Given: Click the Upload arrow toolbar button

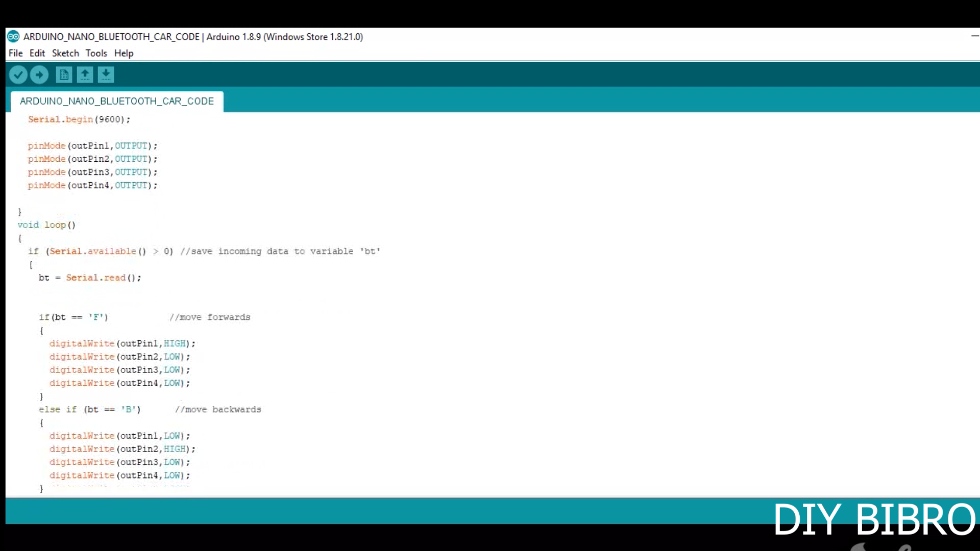Looking at the screenshot, I should point(39,75).
